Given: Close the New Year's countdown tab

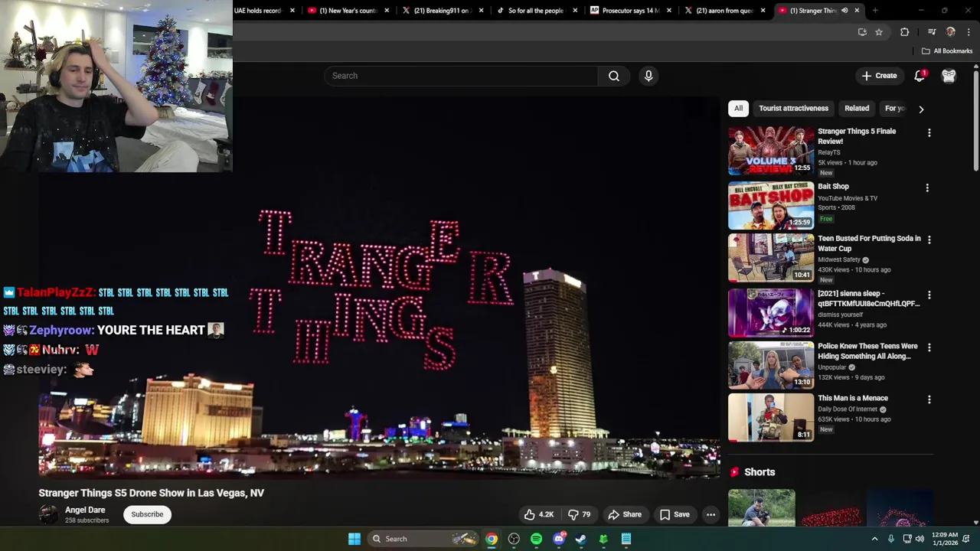Looking at the screenshot, I should click(387, 11).
